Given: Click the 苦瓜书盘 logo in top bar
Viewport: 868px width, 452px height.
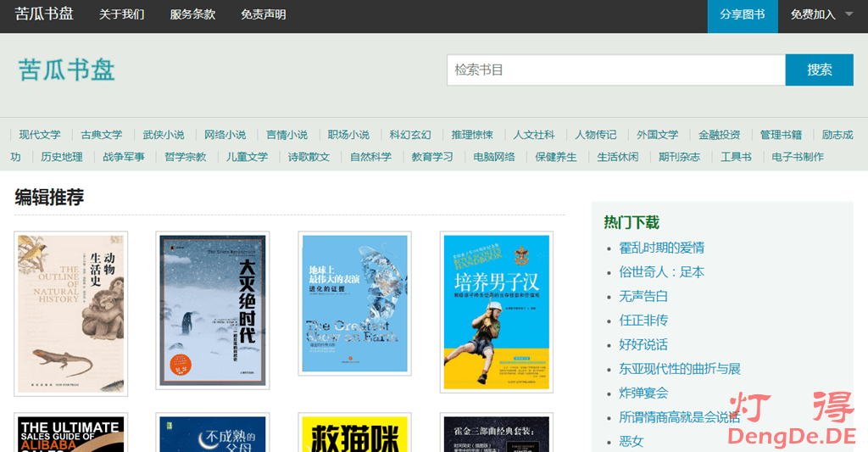Looking at the screenshot, I should pyautogui.click(x=44, y=14).
